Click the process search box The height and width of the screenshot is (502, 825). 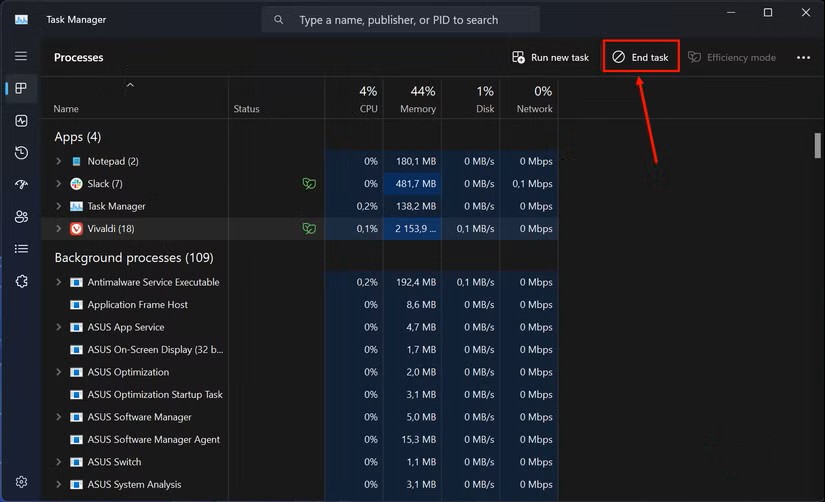pyautogui.click(x=400, y=20)
